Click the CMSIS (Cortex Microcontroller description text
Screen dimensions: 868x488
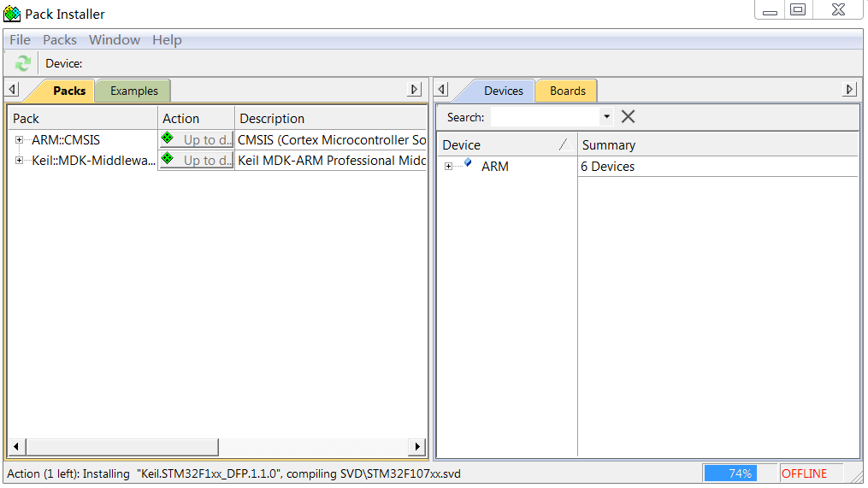click(332, 140)
